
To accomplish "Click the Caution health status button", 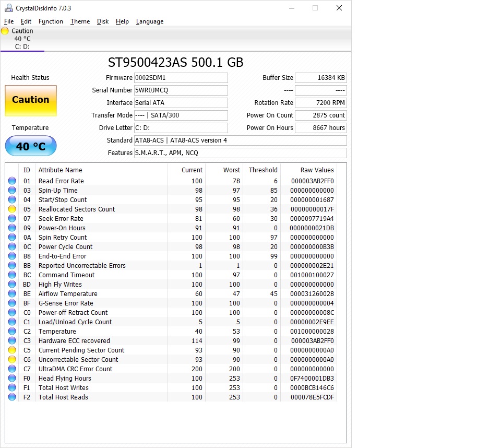I will 31,100.
